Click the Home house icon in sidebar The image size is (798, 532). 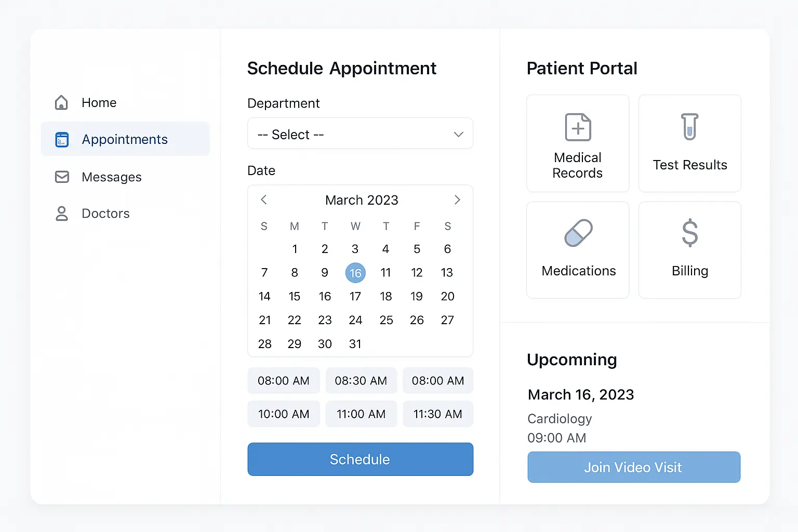61,102
